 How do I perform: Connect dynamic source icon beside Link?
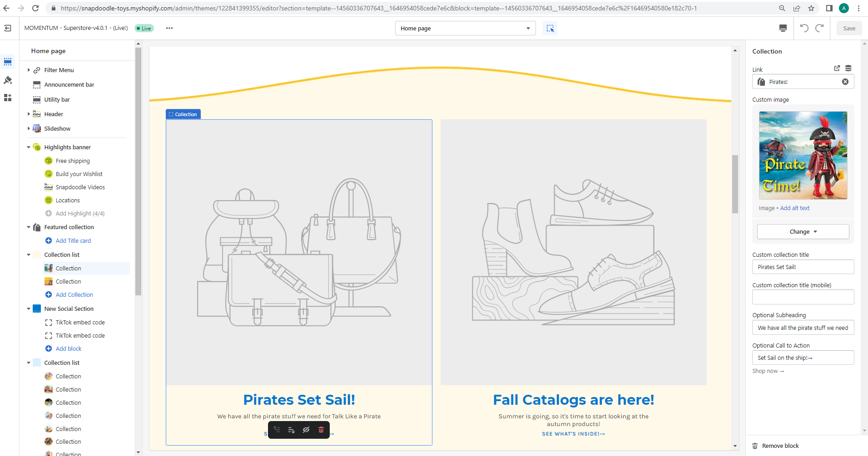(848, 69)
